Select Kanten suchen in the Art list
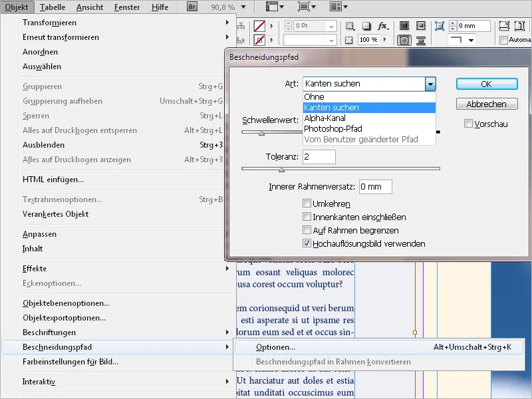Screen dimensions: 532x399 (369, 108)
